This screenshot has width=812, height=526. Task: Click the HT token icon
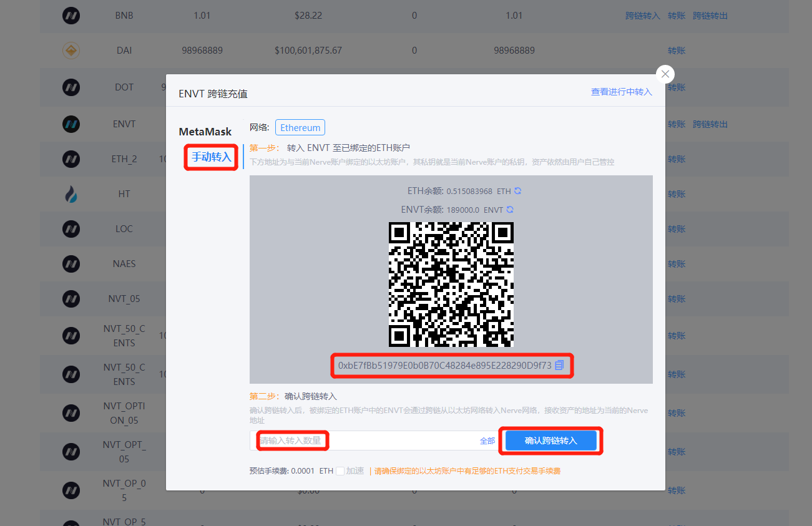coord(71,194)
